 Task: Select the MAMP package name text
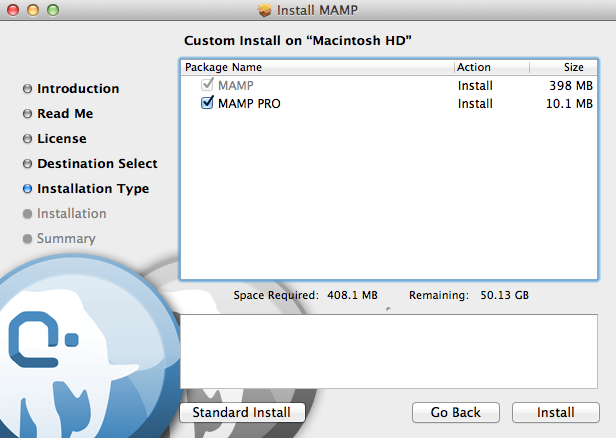(236, 85)
